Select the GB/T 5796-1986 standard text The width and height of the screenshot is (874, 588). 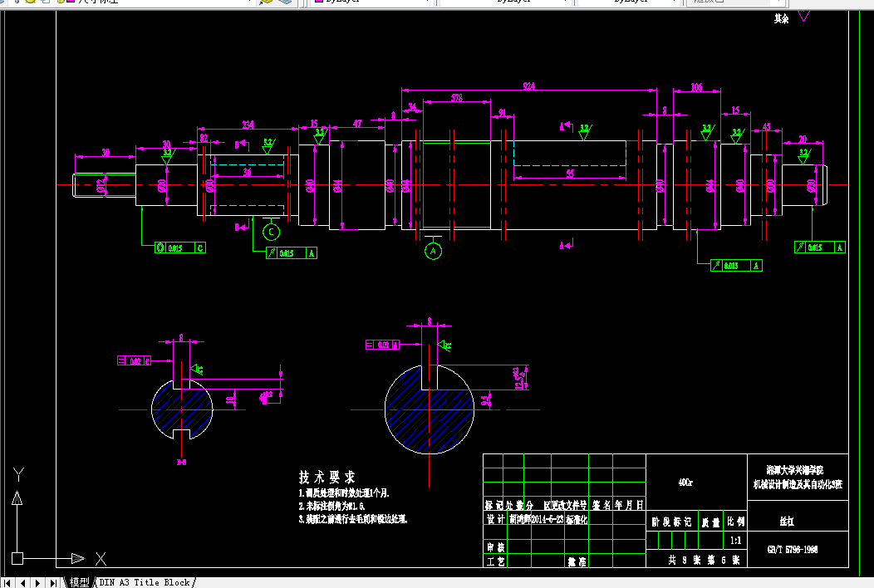pyautogui.click(x=792, y=550)
